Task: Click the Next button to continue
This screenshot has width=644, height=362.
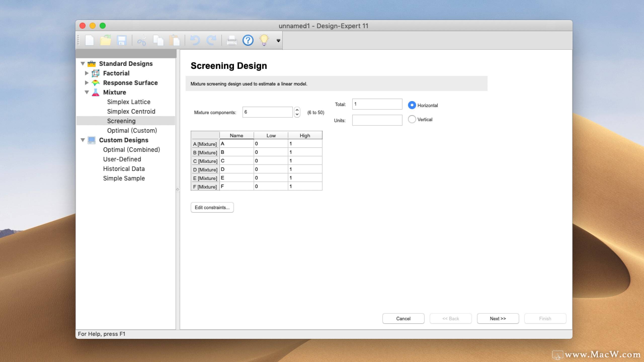Action: 497,319
